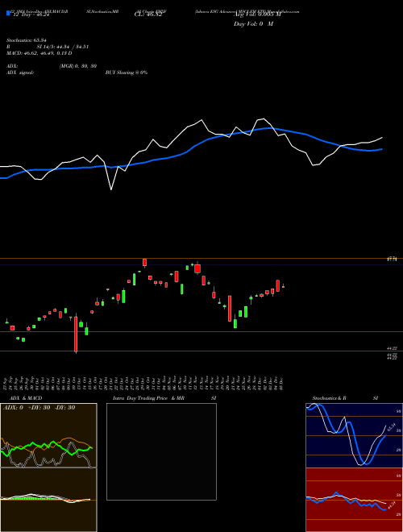
Task: Open the MACD histogram chart below ADX panel
Action: tap(48, 500)
